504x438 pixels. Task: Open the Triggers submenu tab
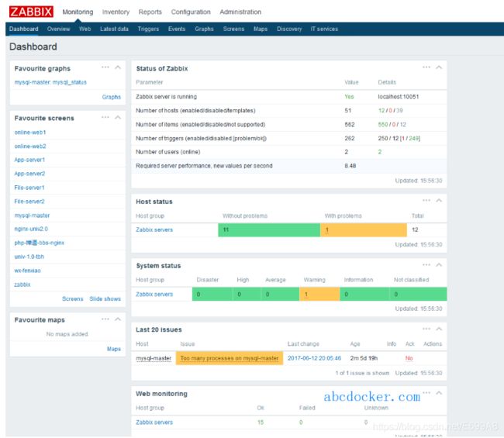pyautogui.click(x=148, y=29)
